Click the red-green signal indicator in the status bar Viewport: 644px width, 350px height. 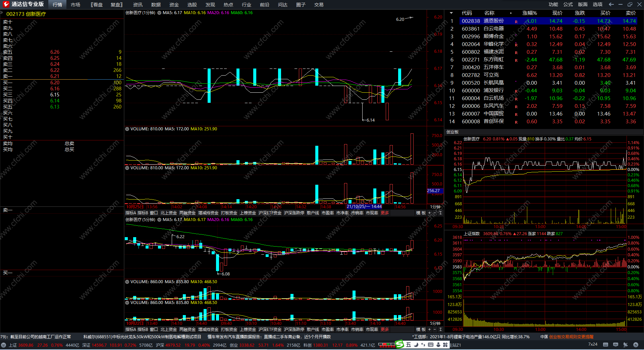click(387, 345)
